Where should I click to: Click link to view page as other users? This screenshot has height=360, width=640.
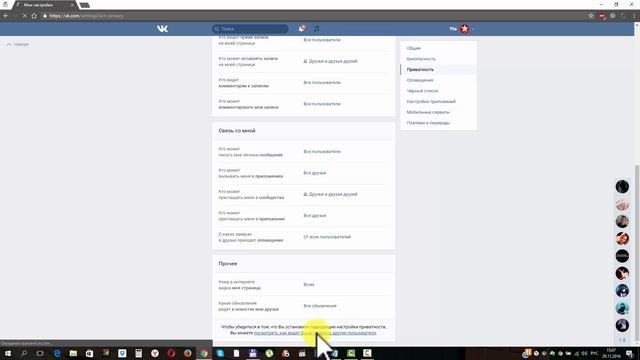(x=315, y=333)
